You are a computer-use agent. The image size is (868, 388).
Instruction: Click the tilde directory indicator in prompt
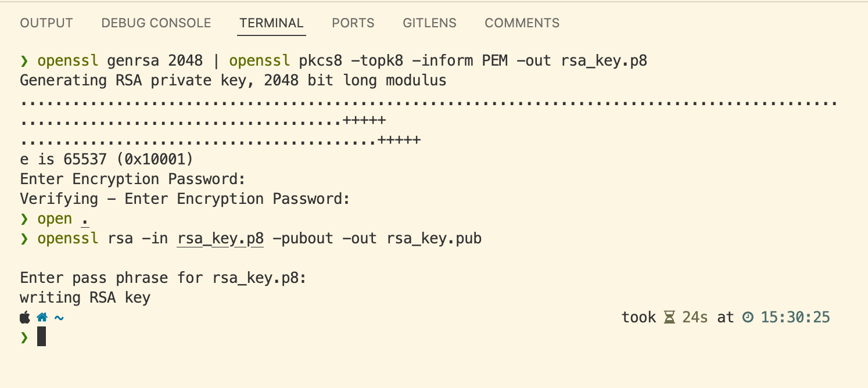(59, 318)
